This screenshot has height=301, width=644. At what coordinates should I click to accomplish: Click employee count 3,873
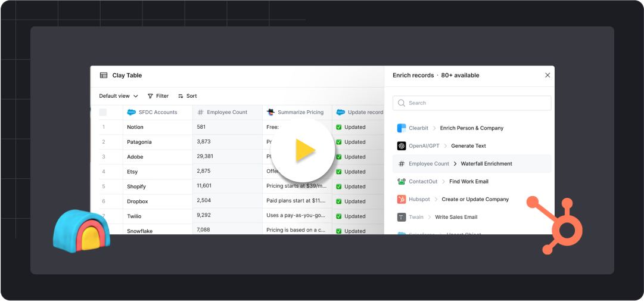click(227, 142)
